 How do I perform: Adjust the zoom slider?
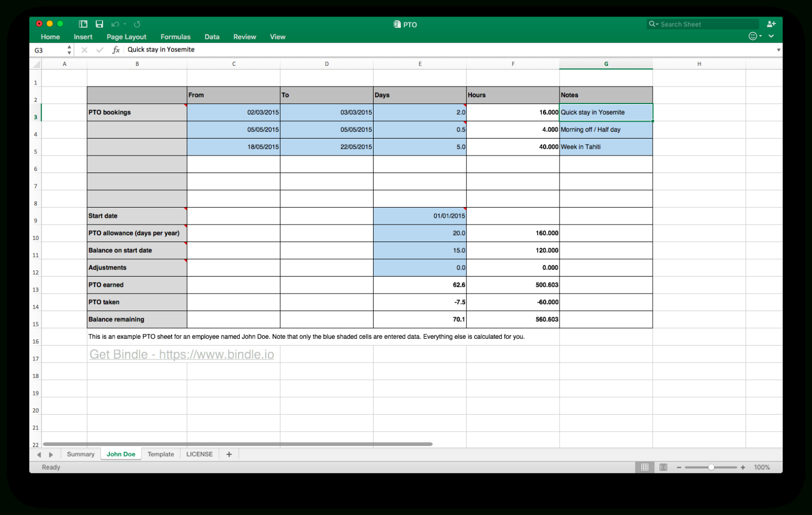tap(711, 467)
